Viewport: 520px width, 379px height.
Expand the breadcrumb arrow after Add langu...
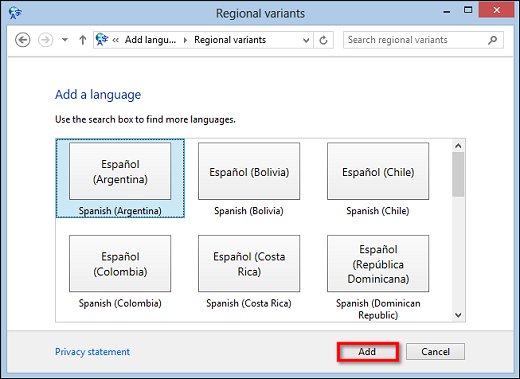point(185,40)
